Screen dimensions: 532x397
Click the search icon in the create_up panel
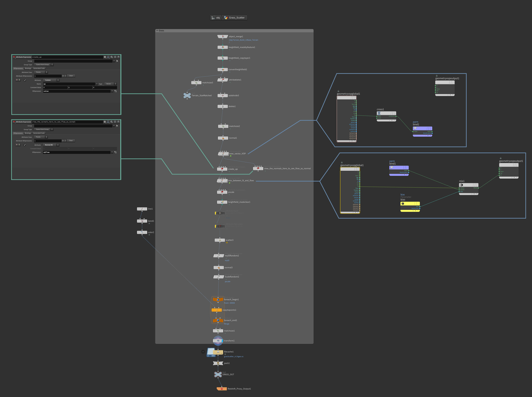tap(112, 57)
